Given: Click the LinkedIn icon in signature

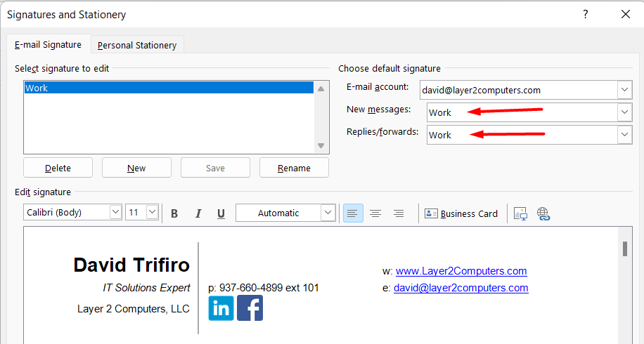Looking at the screenshot, I should tap(221, 308).
